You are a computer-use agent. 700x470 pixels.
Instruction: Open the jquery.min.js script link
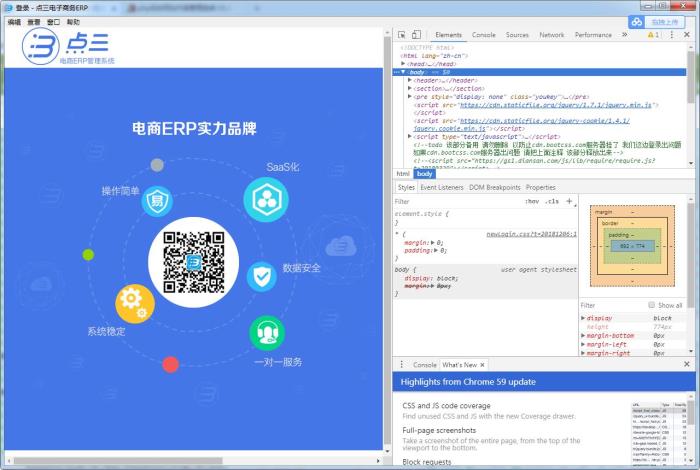point(555,105)
